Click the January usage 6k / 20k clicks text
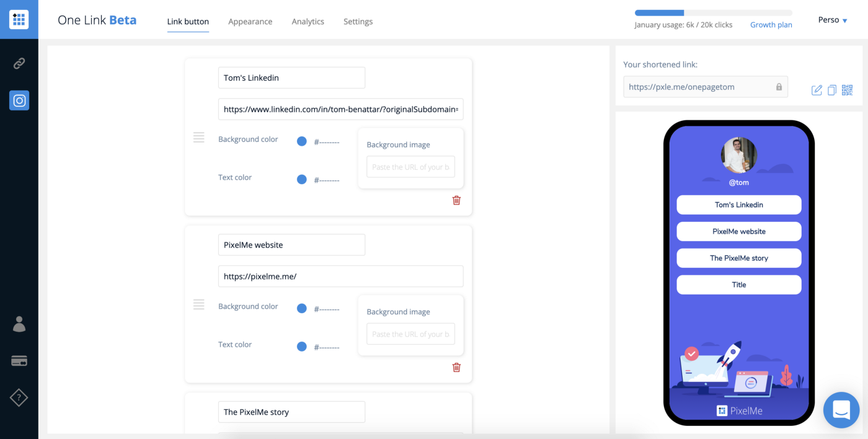 coord(683,25)
